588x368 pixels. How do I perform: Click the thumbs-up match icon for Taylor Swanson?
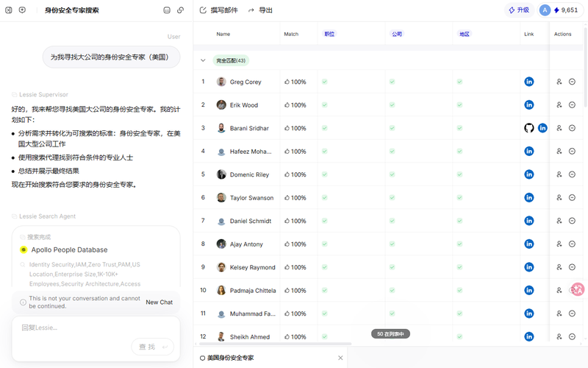tap(287, 198)
